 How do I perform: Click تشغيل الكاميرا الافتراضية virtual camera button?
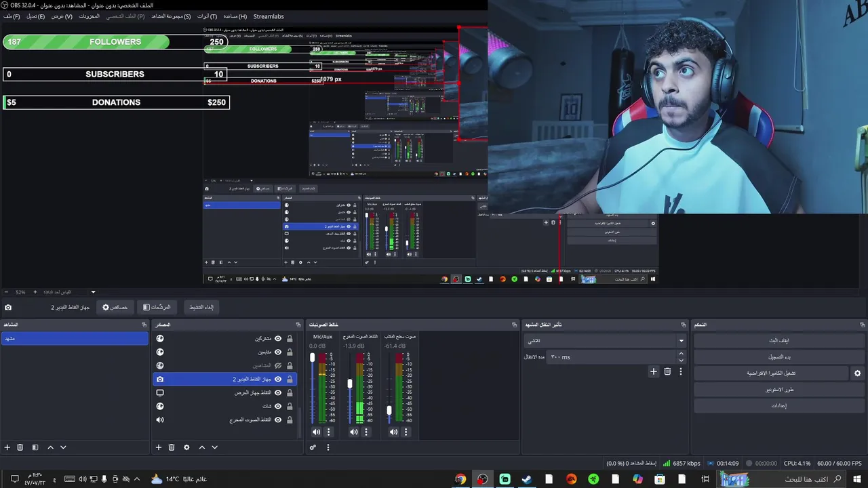pyautogui.click(x=771, y=373)
